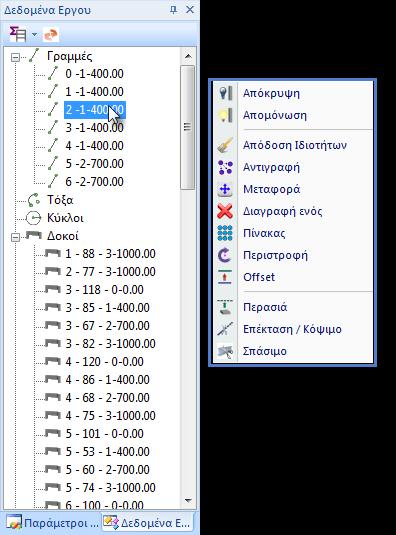Open the dropdown arrow beside summation icon
396x535 pixels.
34,34
